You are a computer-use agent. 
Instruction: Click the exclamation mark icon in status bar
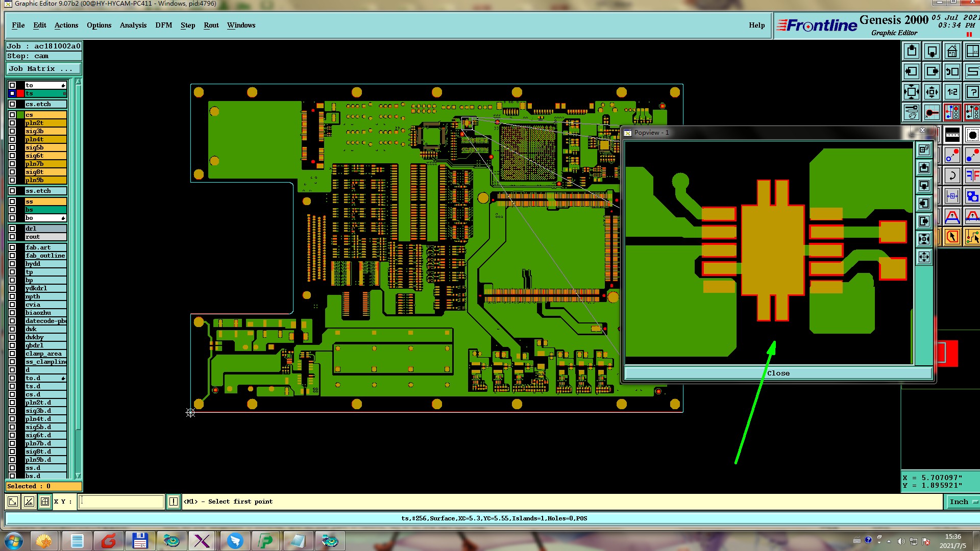click(174, 502)
